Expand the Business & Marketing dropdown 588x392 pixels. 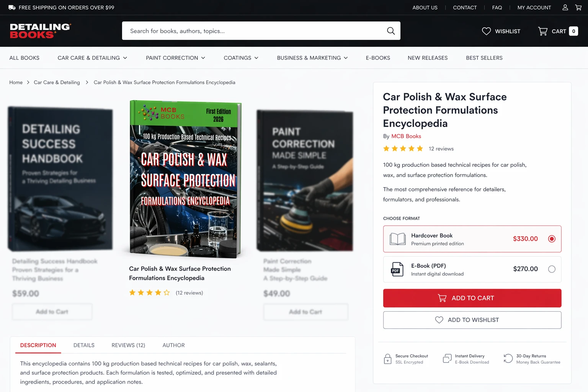coord(312,58)
